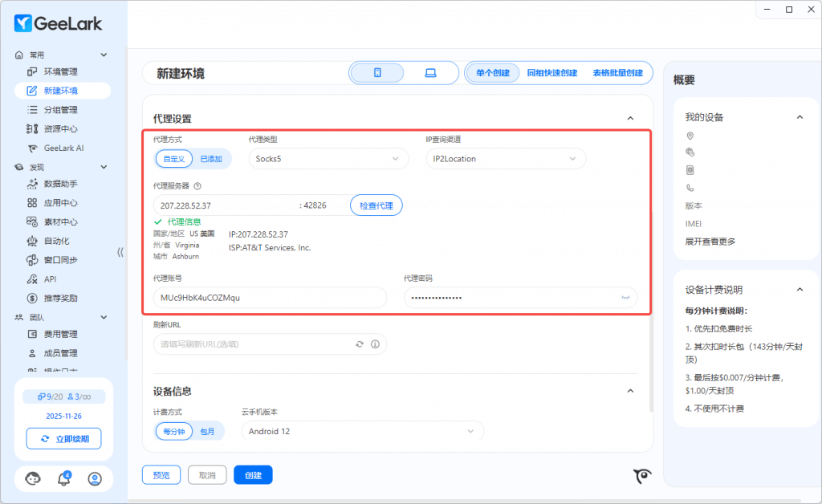Choose the 包月 billing option
822x504 pixels.
(x=207, y=431)
